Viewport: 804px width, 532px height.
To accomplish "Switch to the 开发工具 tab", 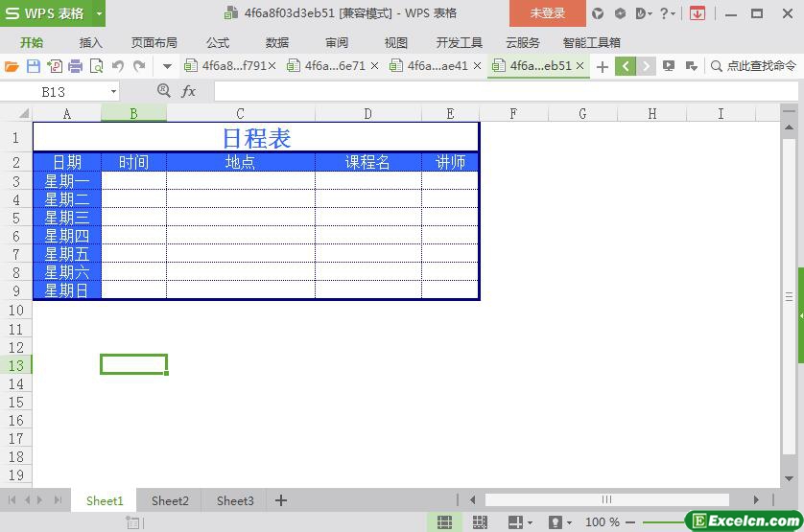I will pyautogui.click(x=459, y=42).
